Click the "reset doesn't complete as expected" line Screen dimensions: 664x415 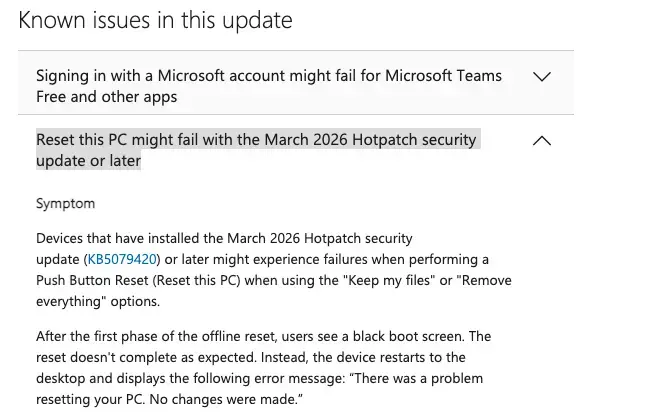tap(147, 357)
